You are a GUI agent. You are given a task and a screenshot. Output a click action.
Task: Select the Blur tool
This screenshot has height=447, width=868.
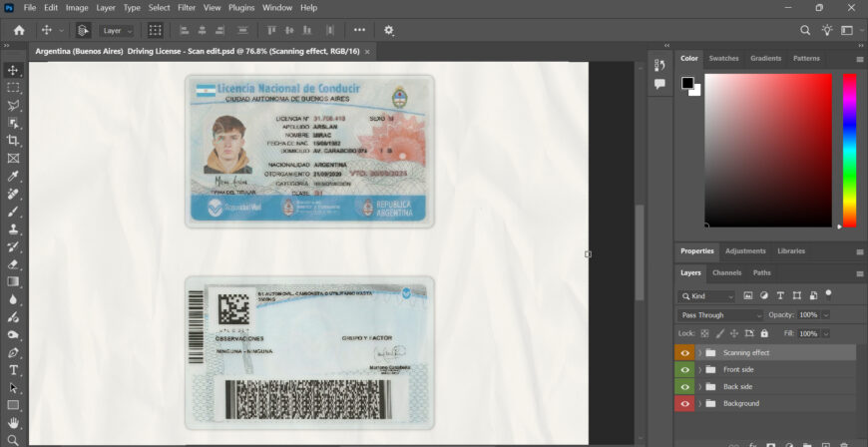(x=13, y=299)
